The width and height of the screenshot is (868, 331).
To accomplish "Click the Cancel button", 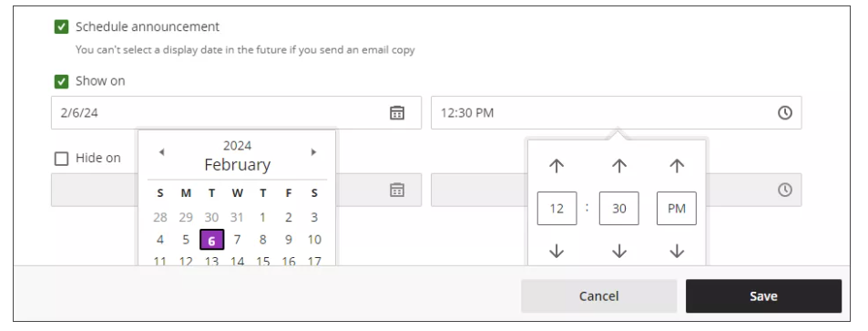I will [x=599, y=296].
